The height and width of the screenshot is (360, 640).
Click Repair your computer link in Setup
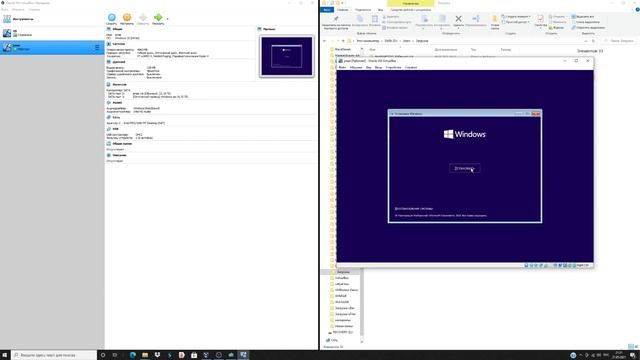(414, 209)
